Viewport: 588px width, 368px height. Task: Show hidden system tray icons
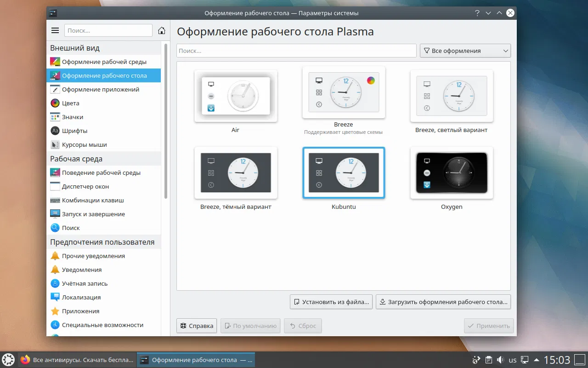536,360
